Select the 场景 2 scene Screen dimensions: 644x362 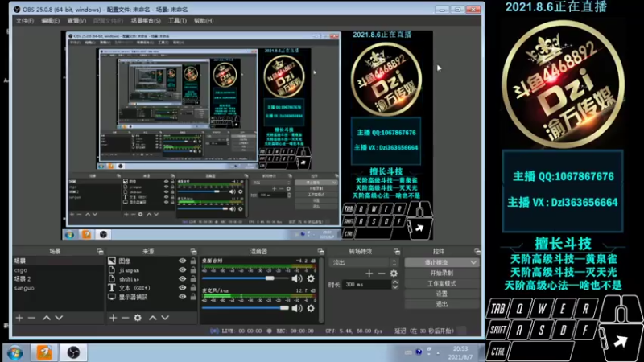[x=58, y=279]
